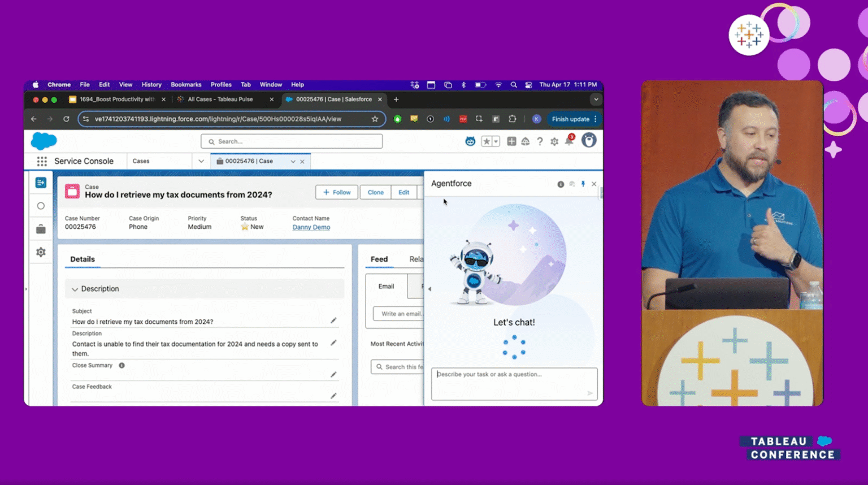This screenshot has width=868, height=485.
Task: Pin the Agentforce panel
Action: tap(583, 184)
